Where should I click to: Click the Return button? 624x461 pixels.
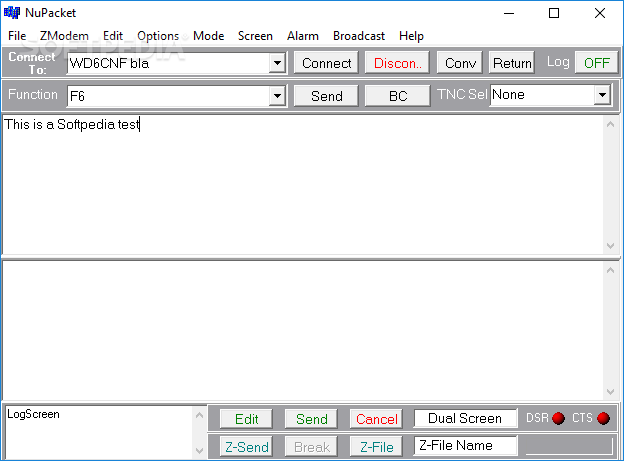click(x=512, y=63)
